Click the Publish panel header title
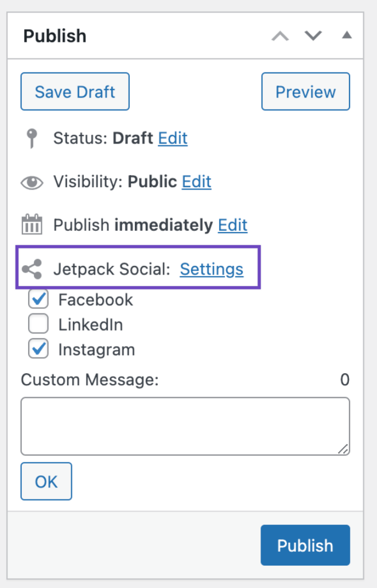Image resolution: width=377 pixels, height=588 pixels. coord(55,35)
